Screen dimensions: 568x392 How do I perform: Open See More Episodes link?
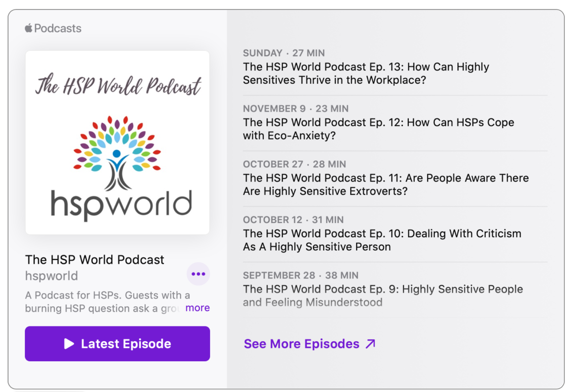coord(310,344)
